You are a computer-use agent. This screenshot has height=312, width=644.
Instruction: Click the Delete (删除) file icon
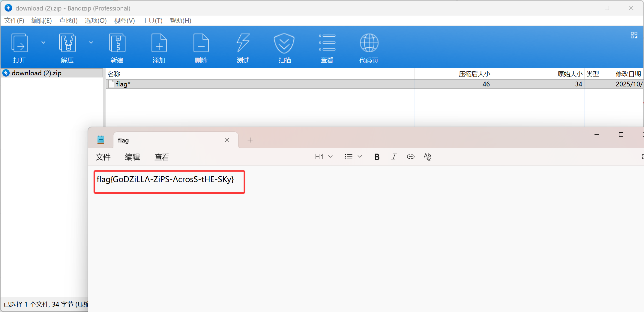201,43
